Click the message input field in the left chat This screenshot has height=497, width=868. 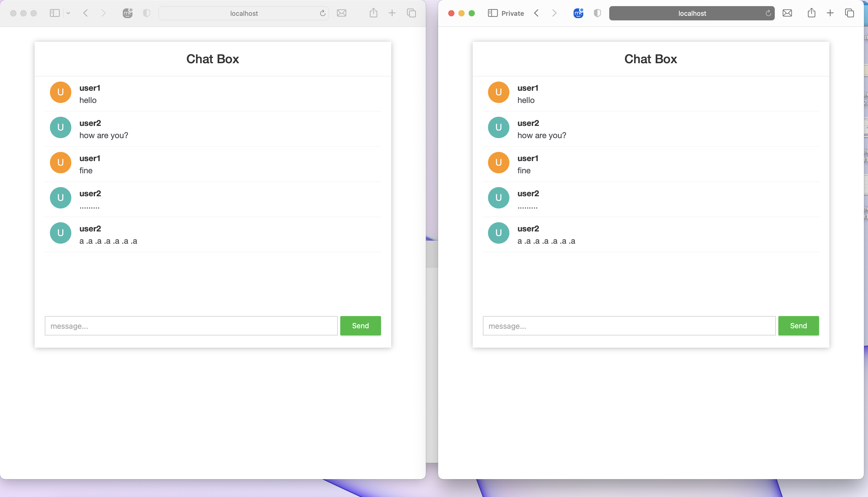(191, 326)
